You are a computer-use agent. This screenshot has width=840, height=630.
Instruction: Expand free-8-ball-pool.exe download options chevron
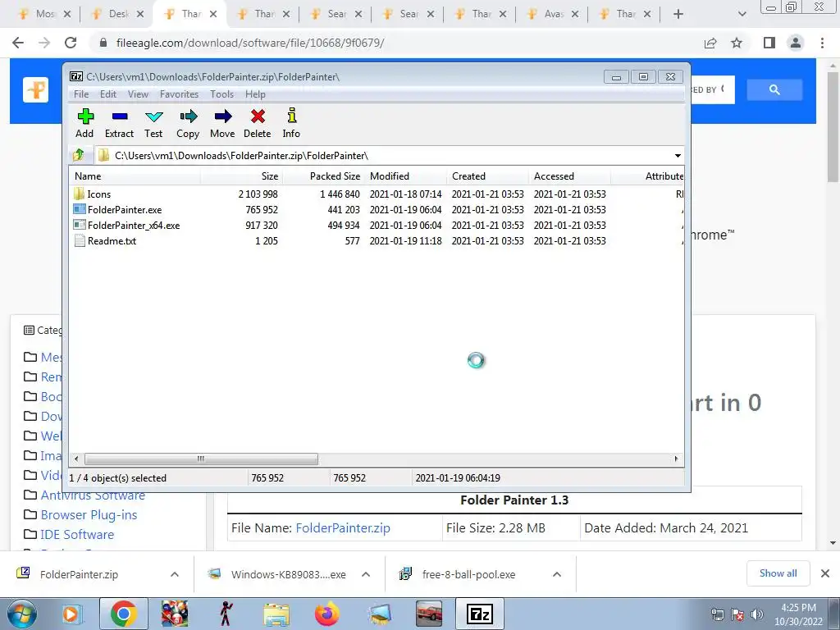point(557,574)
